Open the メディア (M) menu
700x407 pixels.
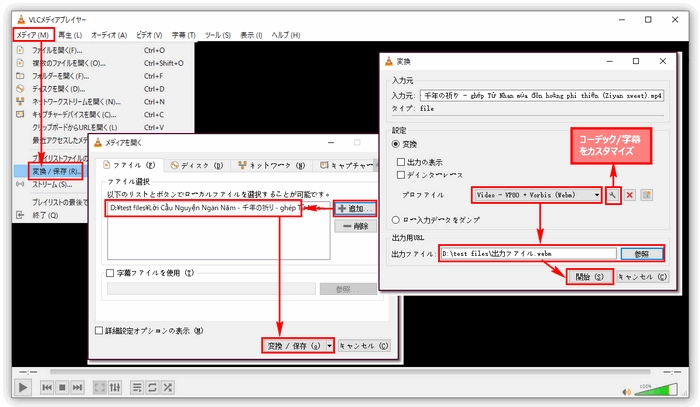(33, 35)
